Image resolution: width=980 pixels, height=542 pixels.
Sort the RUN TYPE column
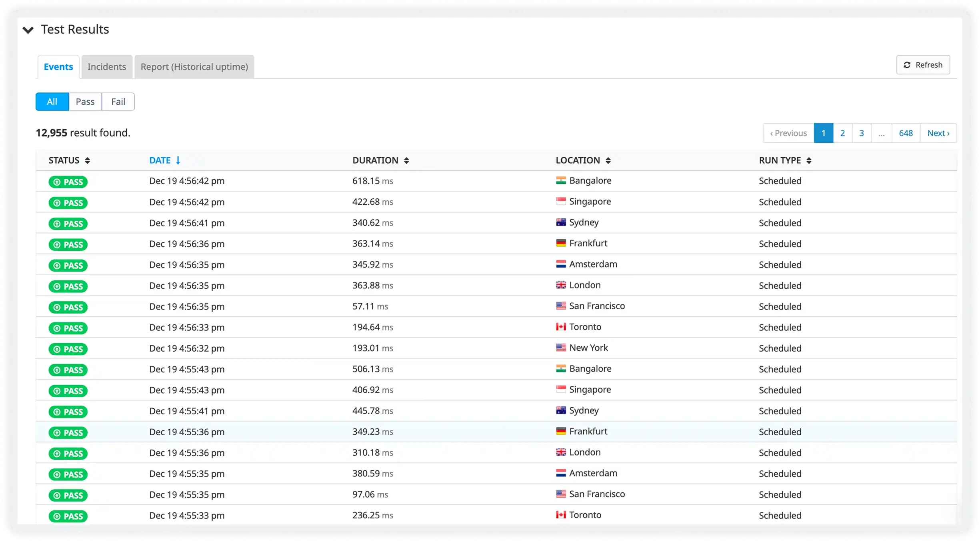click(x=810, y=160)
